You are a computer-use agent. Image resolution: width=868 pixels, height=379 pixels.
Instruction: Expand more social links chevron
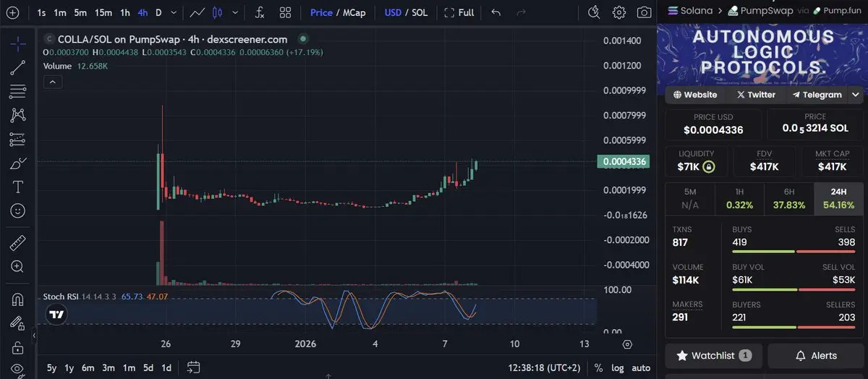856,95
